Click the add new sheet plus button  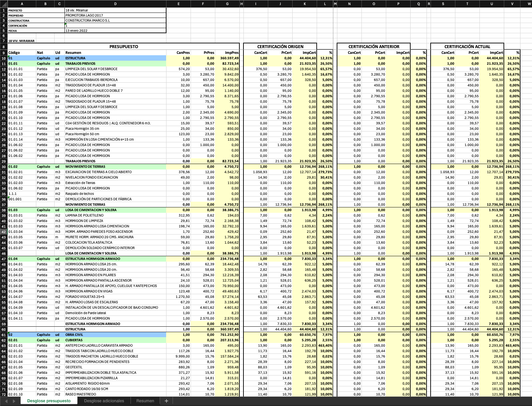[166, 401]
